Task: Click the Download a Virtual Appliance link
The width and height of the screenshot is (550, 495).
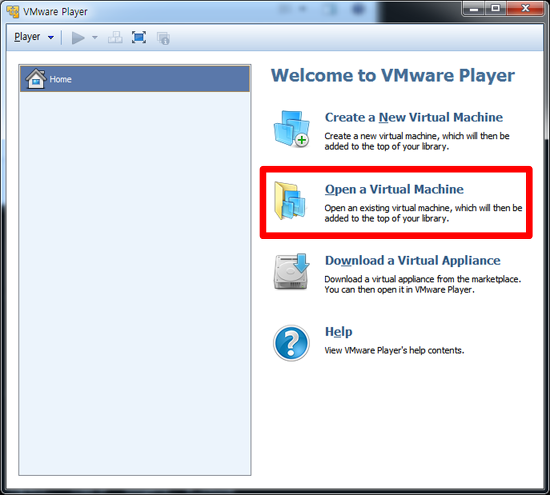Action: pos(412,260)
